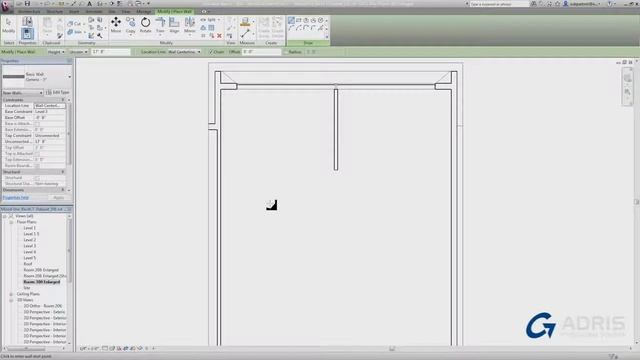Screen dimensions: 640x360
Task: Click the Match Type Properties paintbrush icon
Action: pyautogui.click(x=60, y=36)
